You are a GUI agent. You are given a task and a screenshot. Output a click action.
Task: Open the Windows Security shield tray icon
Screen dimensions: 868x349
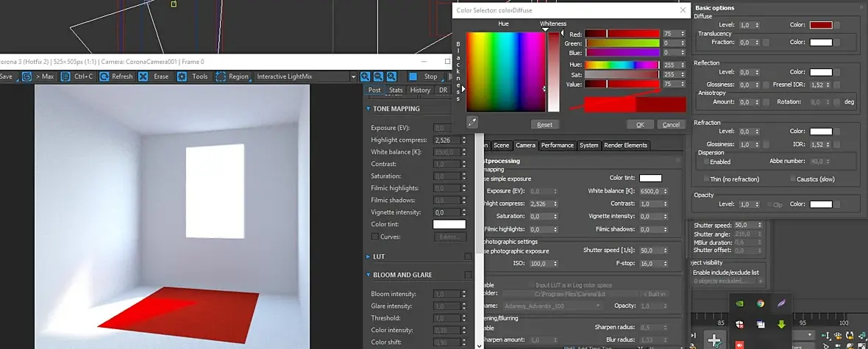(x=739, y=324)
